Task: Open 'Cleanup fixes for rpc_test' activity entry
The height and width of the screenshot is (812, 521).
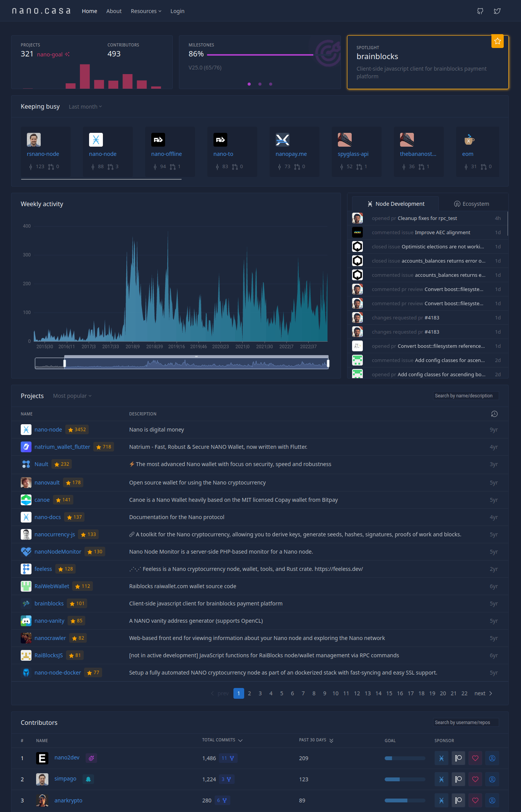Action: click(x=427, y=218)
